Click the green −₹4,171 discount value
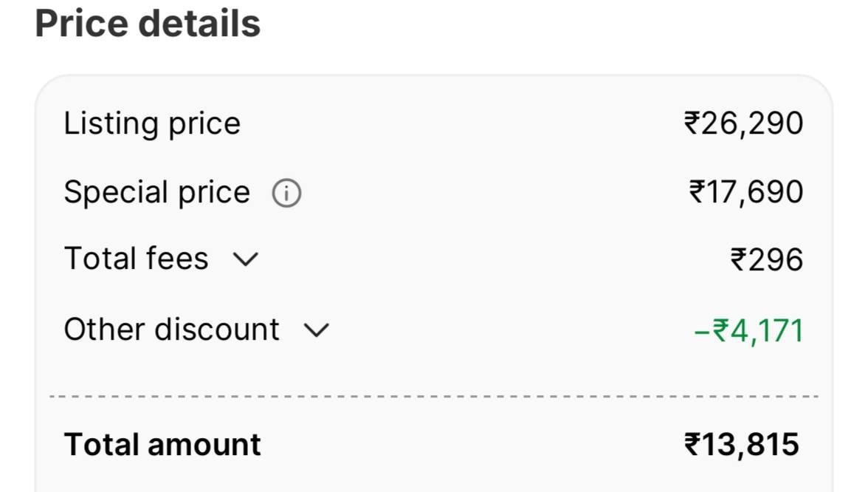 point(748,330)
